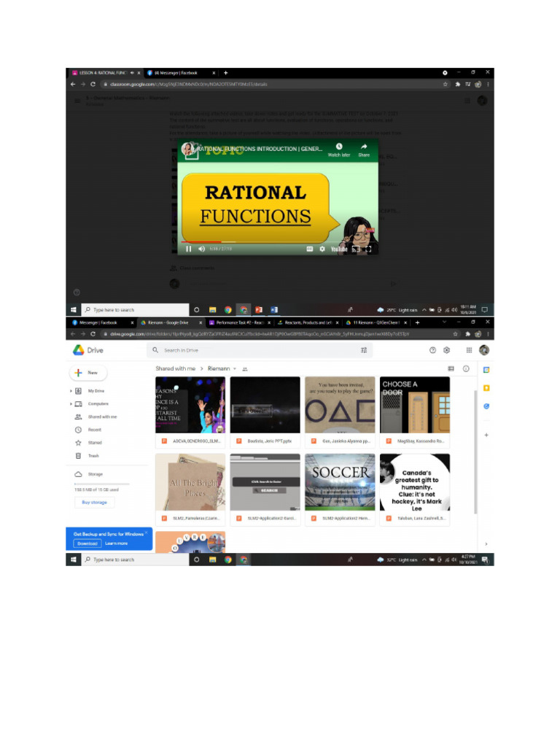Open the All The Bright Places file
Screen dimensions: 560x747
coord(190,489)
